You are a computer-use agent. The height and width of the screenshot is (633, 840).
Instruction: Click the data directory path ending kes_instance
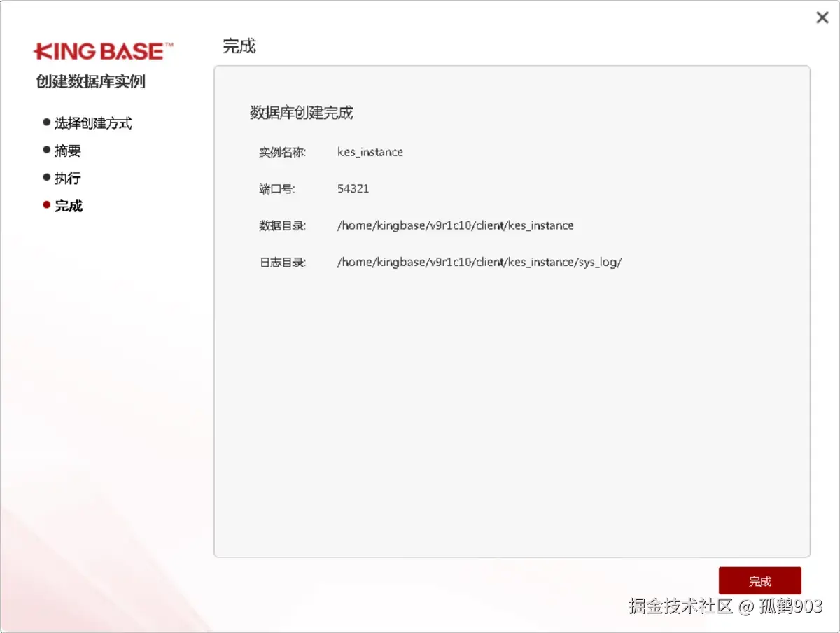tap(456, 225)
